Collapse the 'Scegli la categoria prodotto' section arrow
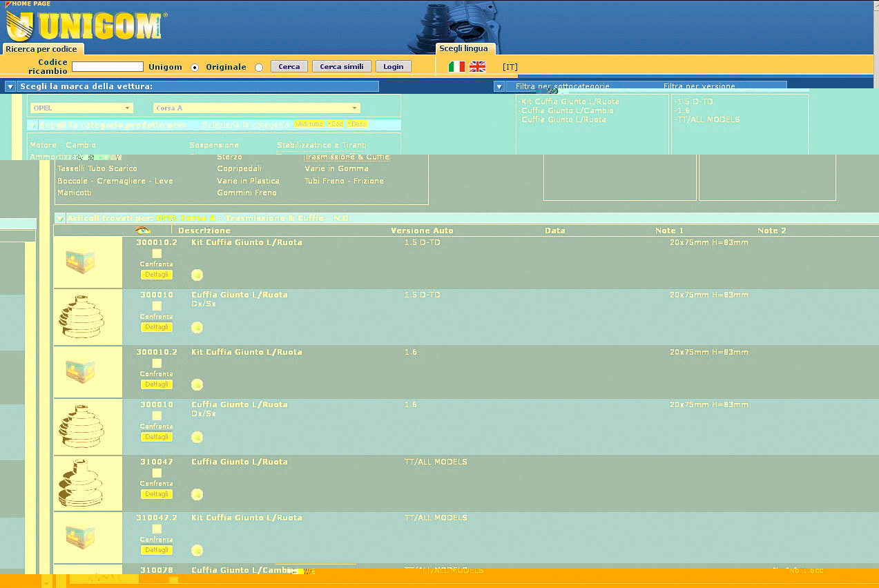879x588 pixels. pos(32,125)
